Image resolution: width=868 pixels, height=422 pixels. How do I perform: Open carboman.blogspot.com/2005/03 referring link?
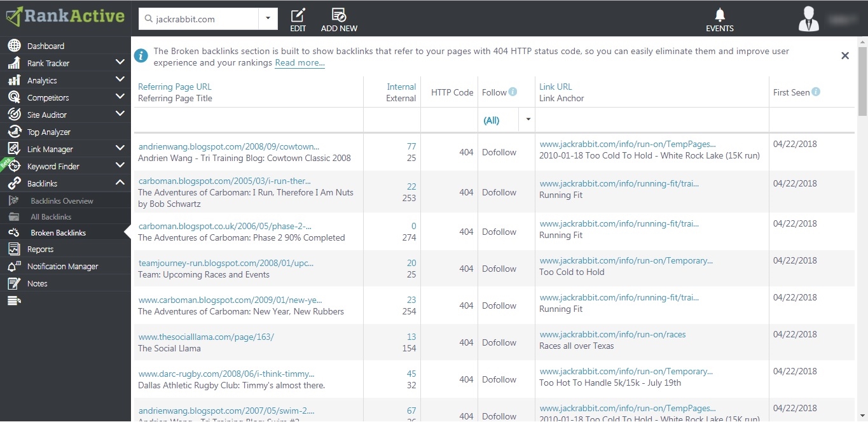pyautogui.click(x=224, y=181)
